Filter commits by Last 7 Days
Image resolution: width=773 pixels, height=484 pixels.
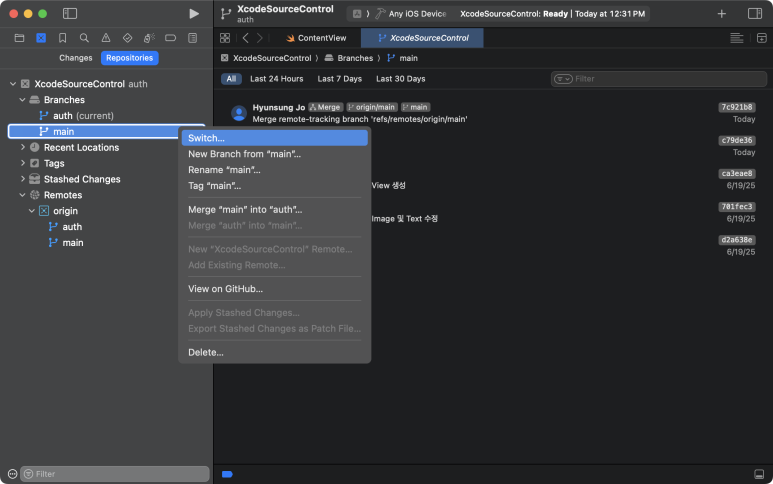point(340,79)
